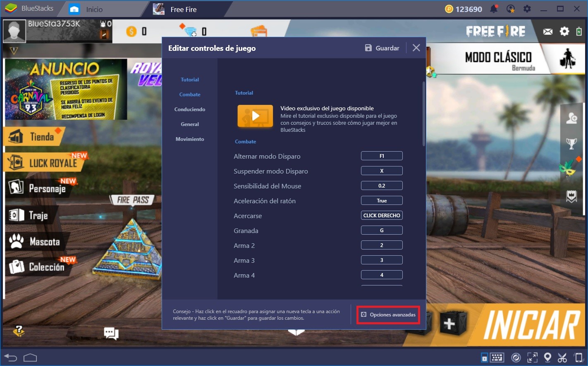588x366 pixels.
Task: Save game controls with Guardar
Action: coord(382,48)
